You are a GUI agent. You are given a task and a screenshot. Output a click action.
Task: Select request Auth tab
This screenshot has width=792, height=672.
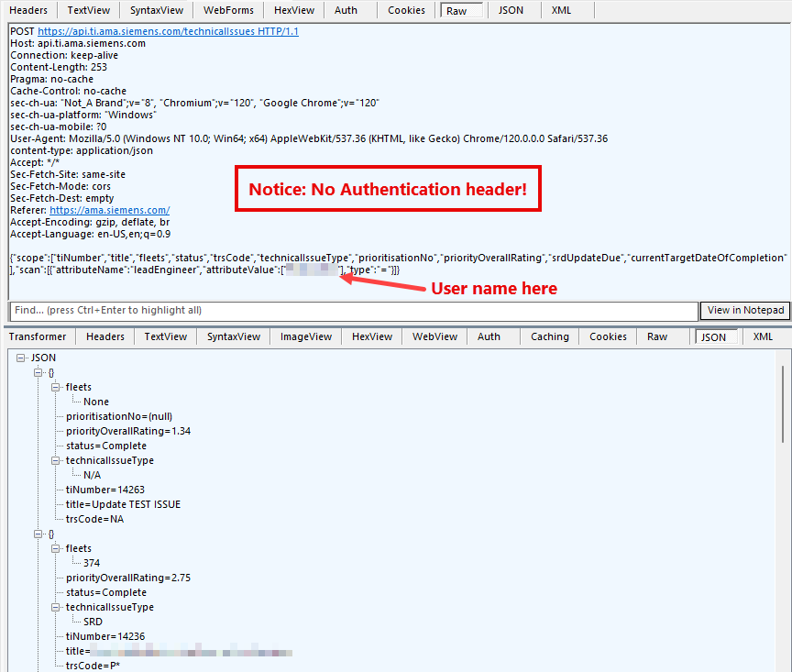pos(346,10)
